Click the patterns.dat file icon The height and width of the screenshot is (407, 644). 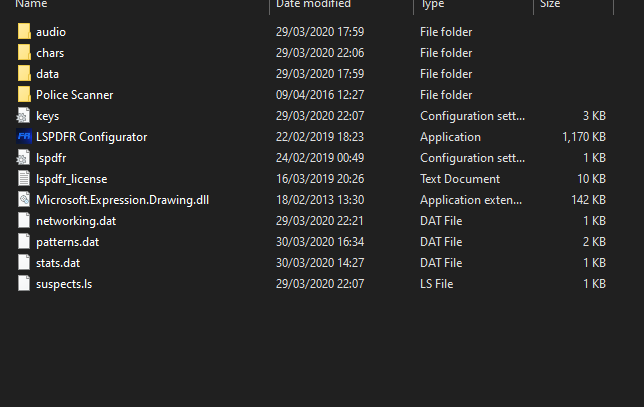point(24,242)
